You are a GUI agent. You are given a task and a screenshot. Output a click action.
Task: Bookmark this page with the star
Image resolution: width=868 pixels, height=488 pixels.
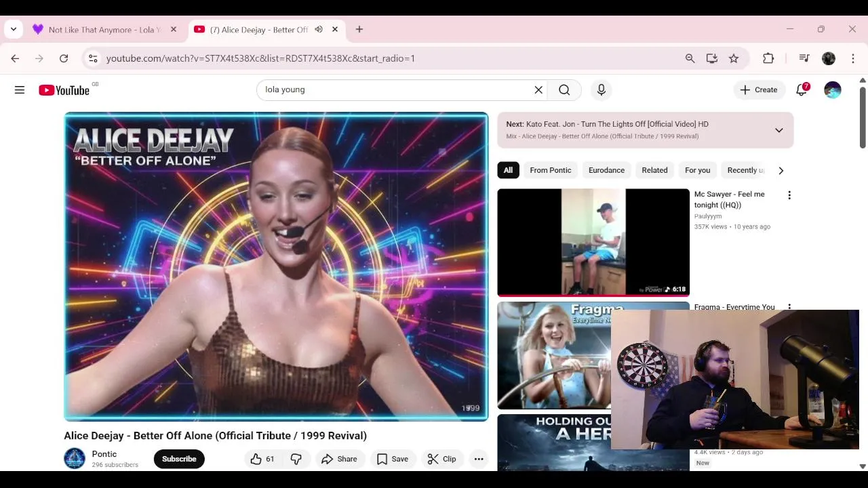(734, 58)
